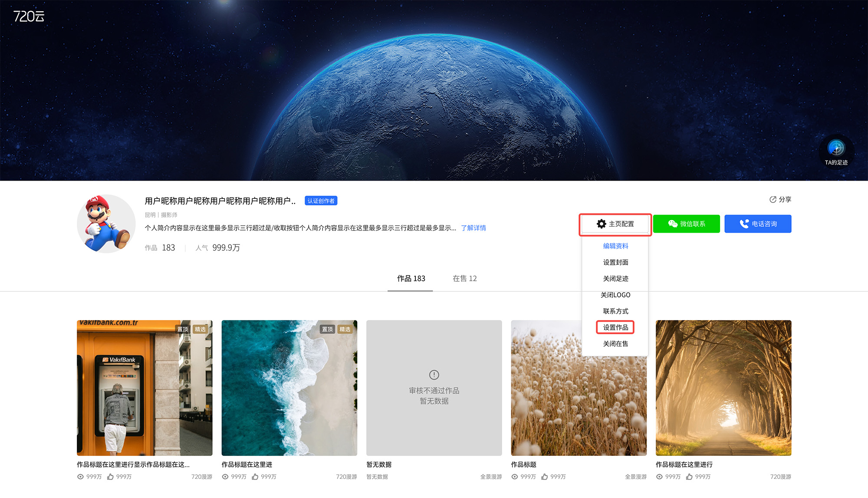Switch to the 在售 12 tab

[x=465, y=278]
